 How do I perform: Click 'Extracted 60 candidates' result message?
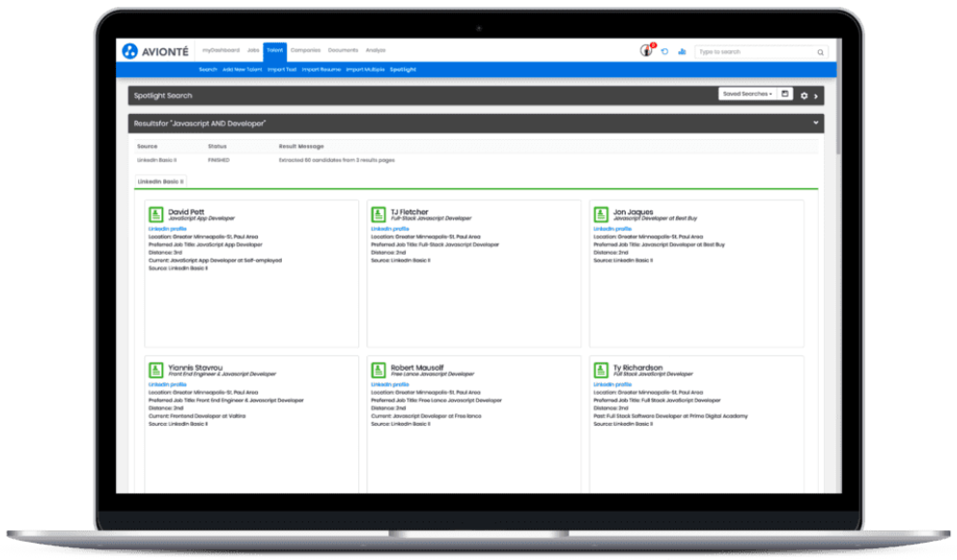point(337,160)
